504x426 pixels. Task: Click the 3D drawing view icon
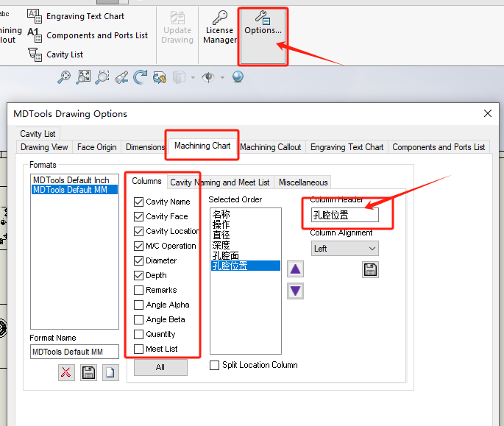point(160,77)
